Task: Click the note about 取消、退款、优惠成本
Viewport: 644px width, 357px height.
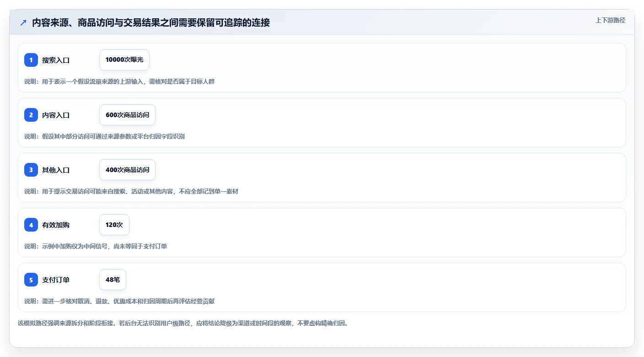Action: pos(119,301)
